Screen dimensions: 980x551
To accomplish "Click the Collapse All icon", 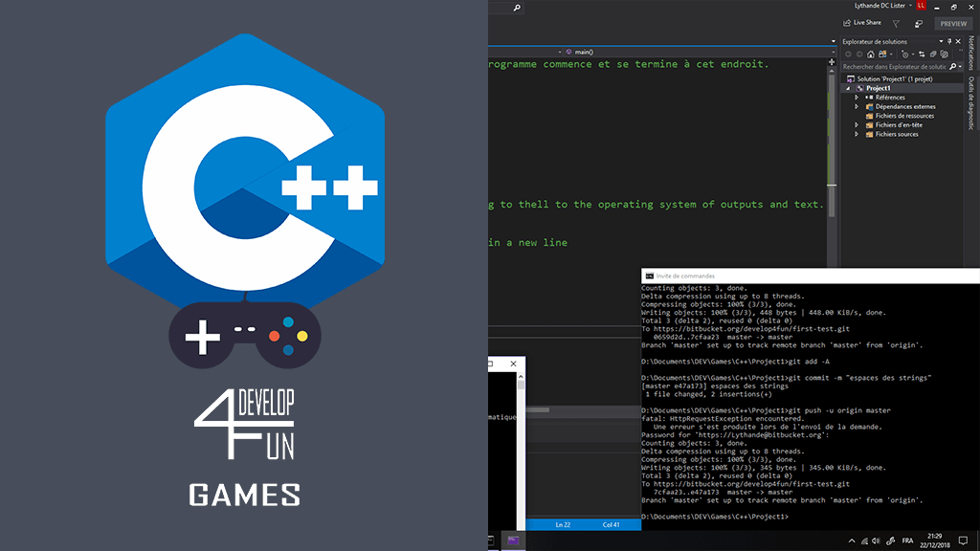I will click(933, 55).
